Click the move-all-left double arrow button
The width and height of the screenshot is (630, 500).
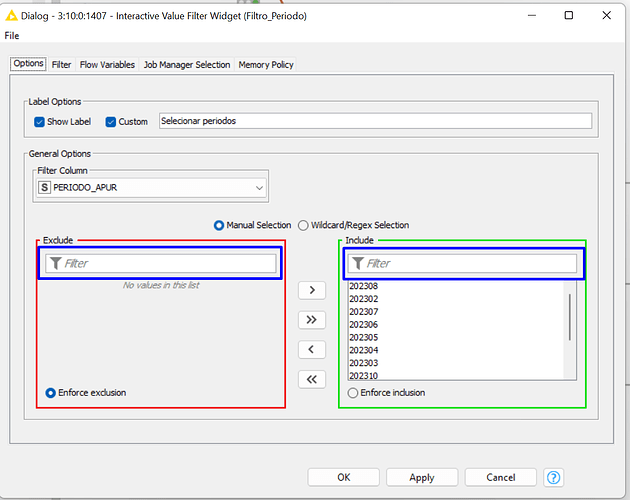(312, 379)
